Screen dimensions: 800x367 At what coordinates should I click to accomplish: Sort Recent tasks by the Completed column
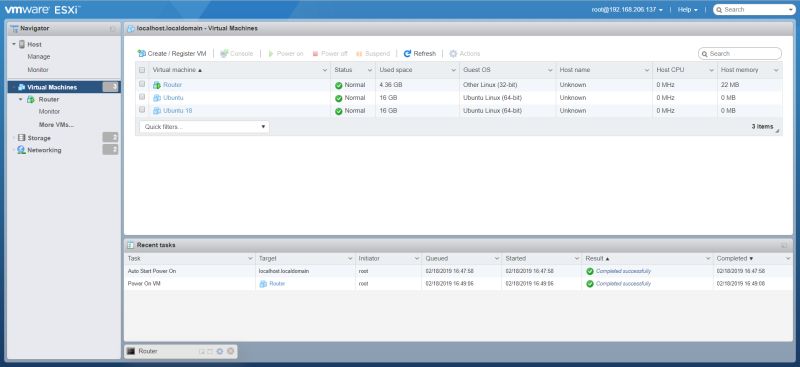[x=735, y=259]
